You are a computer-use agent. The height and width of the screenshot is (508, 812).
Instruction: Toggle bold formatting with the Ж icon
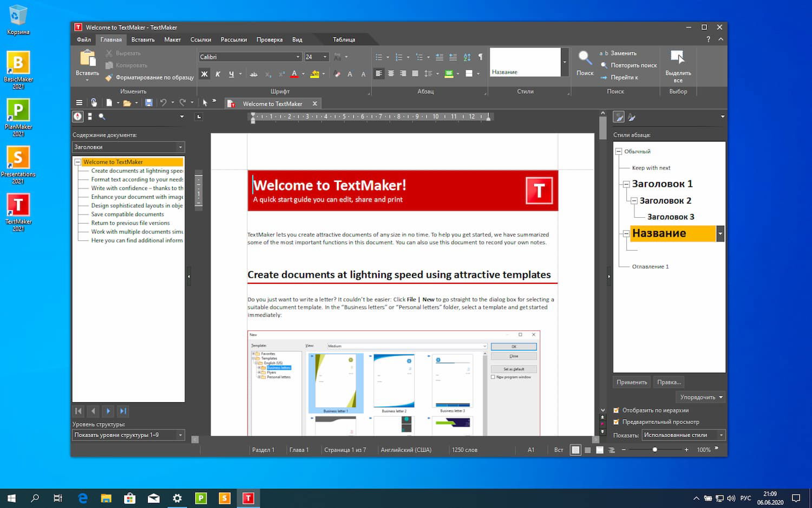pos(204,74)
